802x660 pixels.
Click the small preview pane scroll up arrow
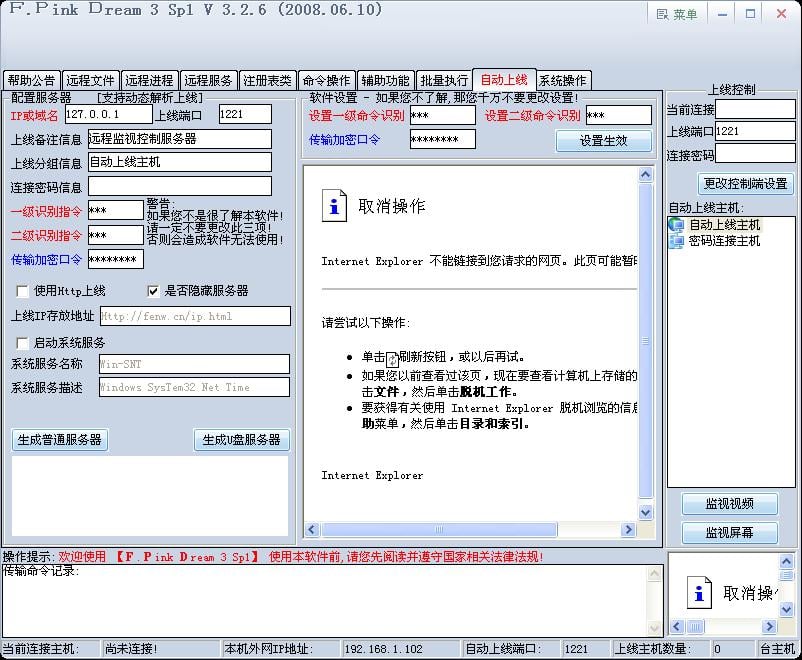point(787,562)
